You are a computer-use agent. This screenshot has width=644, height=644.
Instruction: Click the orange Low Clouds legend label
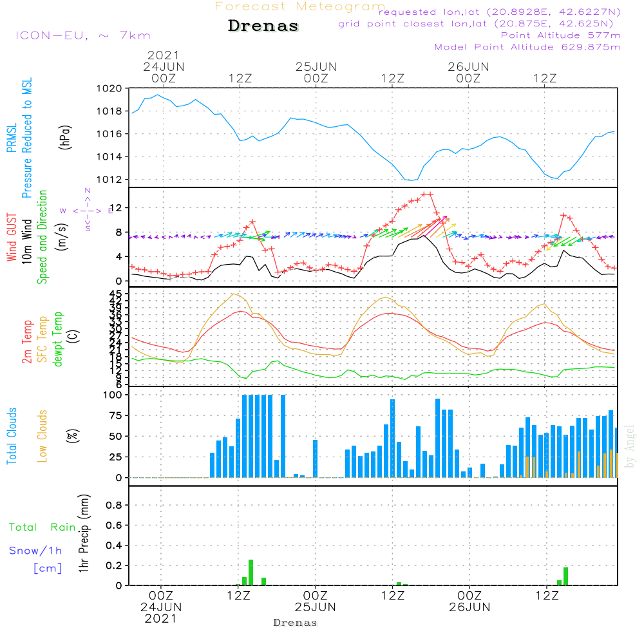click(43, 436)
